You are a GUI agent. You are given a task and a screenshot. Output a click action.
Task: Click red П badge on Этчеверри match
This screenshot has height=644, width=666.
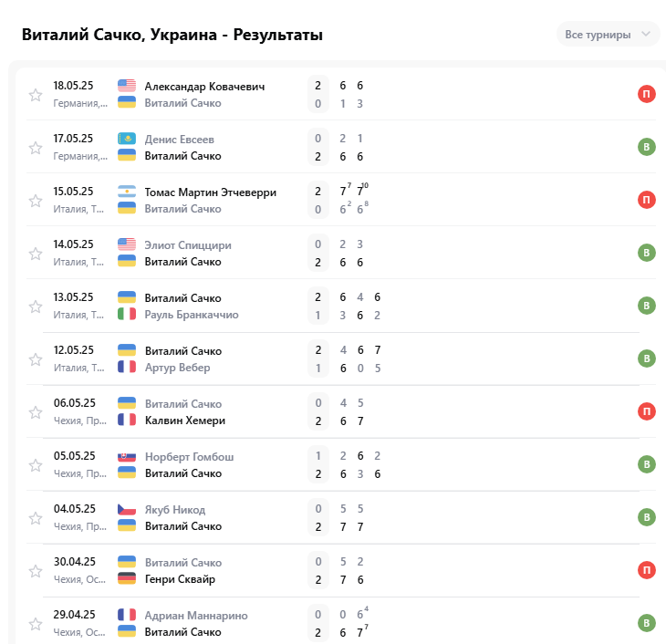(x=647, y=200)
